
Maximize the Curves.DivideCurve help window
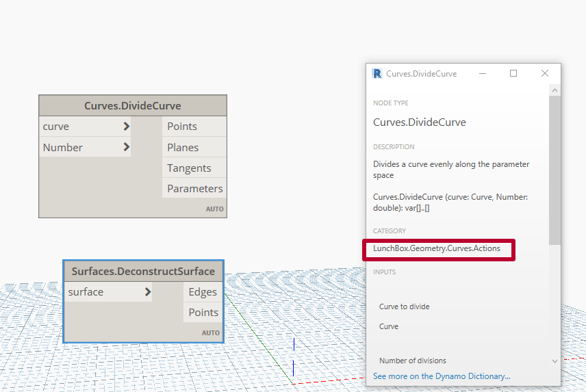click(x=513, y=74)
